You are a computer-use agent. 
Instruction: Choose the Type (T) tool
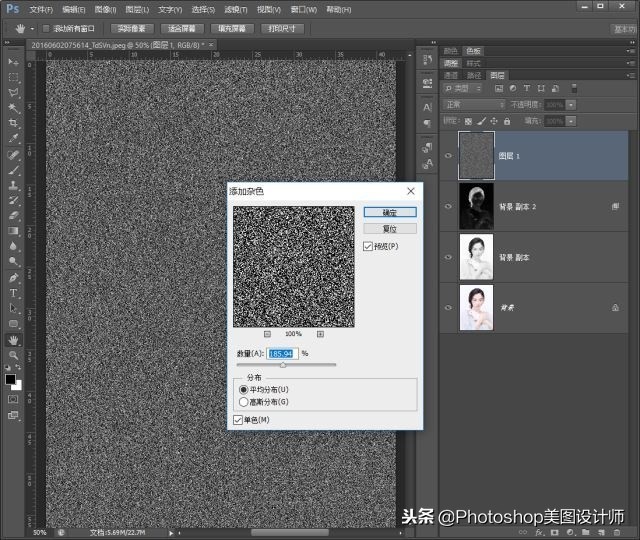(14, 293)
